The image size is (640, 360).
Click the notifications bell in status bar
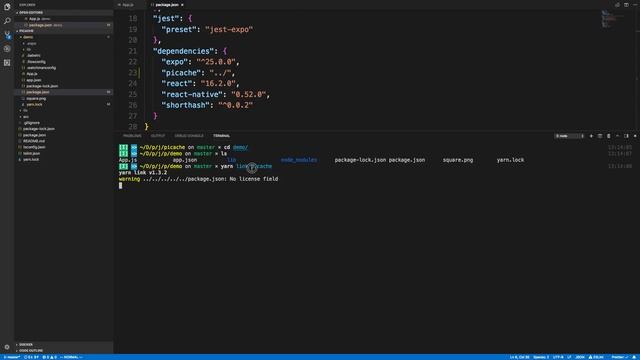point(634,357)
